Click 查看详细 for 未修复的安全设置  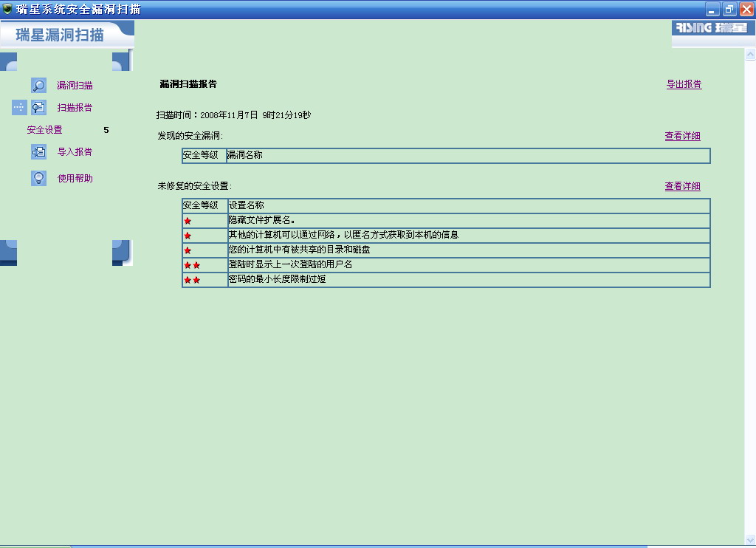click(682, 186)
